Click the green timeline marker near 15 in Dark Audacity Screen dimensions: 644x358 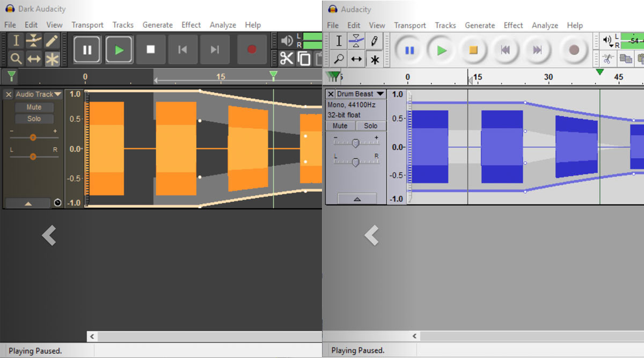tap(273, 75)
